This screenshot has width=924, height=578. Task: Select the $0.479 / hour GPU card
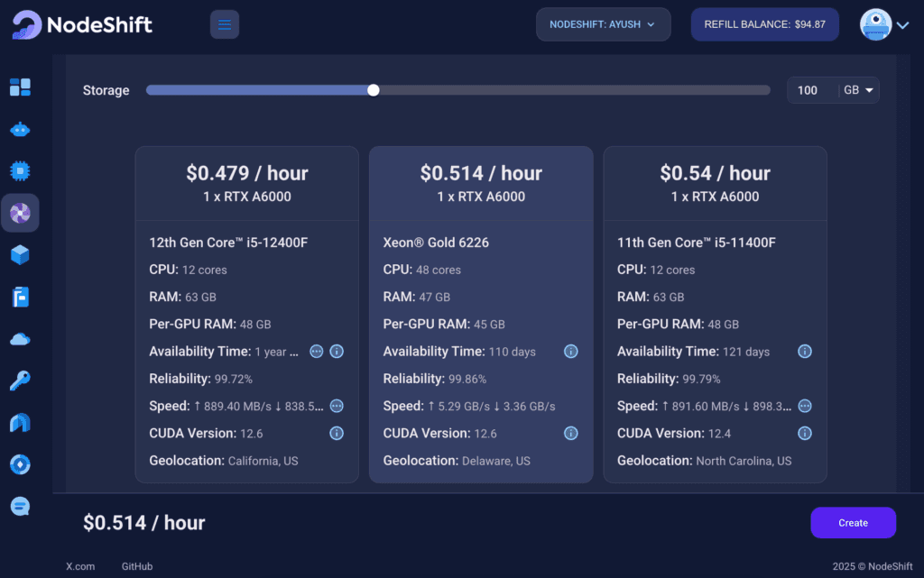click(x=247, y=315)
